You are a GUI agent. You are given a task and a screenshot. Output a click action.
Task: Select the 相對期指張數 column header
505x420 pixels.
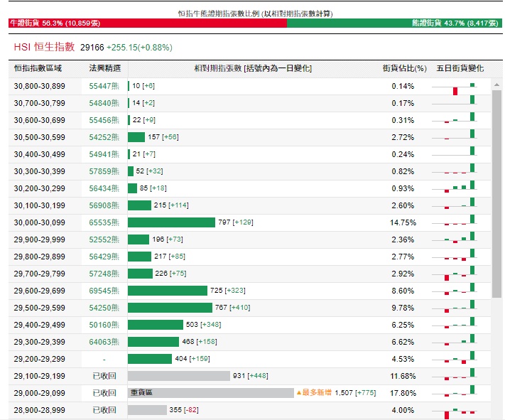253,68
